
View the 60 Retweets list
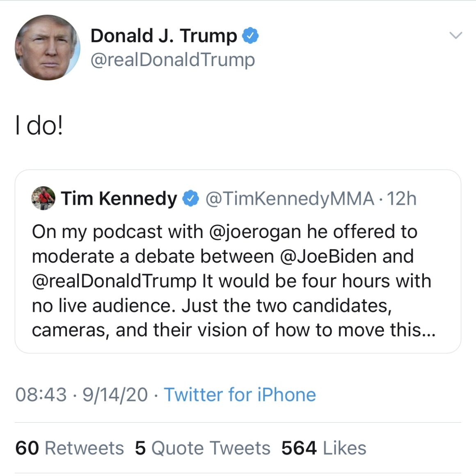[x=69, y=448]
